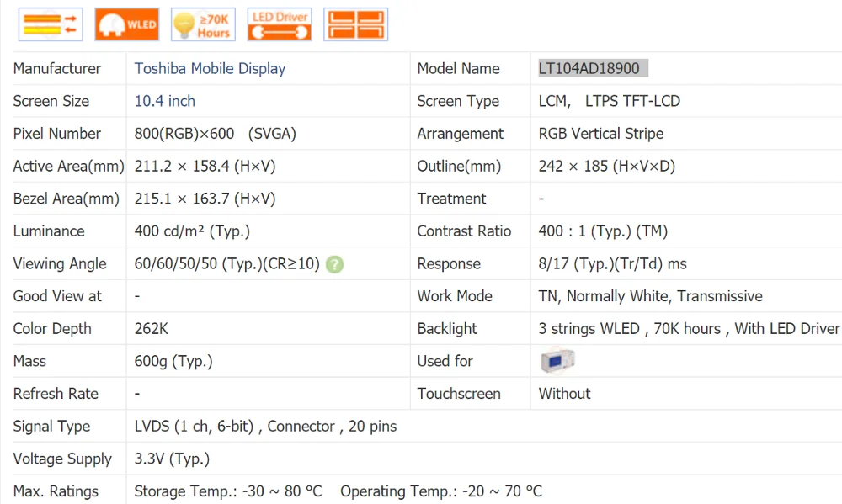Click the Contrast Ratio label

pos(464,231)
